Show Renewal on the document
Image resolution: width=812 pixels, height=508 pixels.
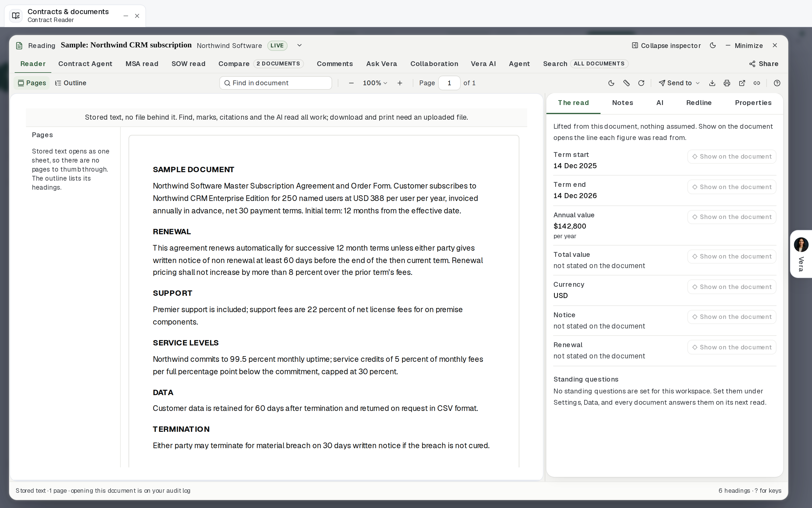pos(732,347)
